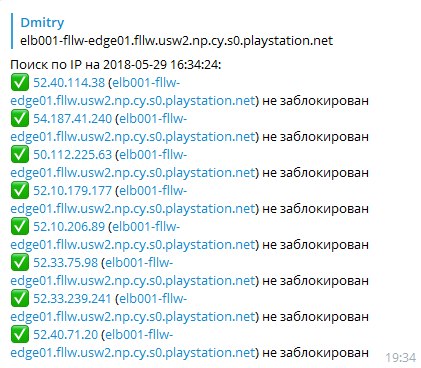Click the 19:34 message timestamp

coord(401,358)
